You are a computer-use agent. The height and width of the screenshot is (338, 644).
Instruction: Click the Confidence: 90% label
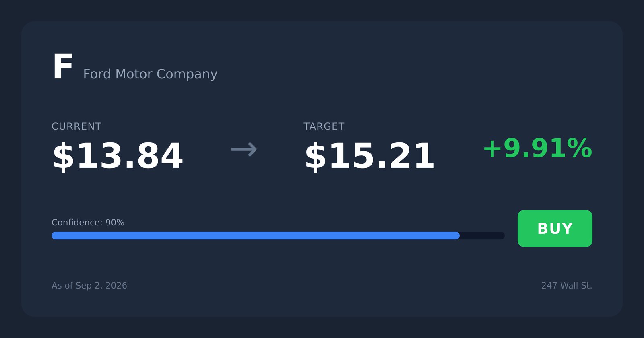(88, 223)
